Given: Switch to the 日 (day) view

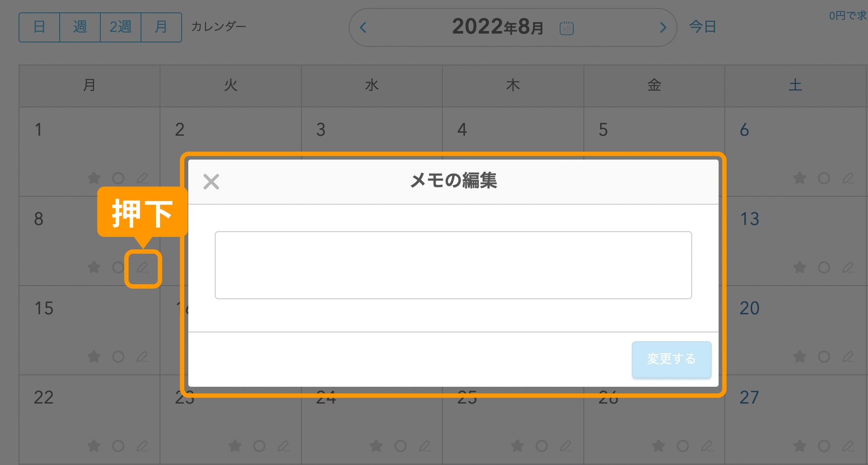Looking at the screenshot, I should [x=39, y=27].
